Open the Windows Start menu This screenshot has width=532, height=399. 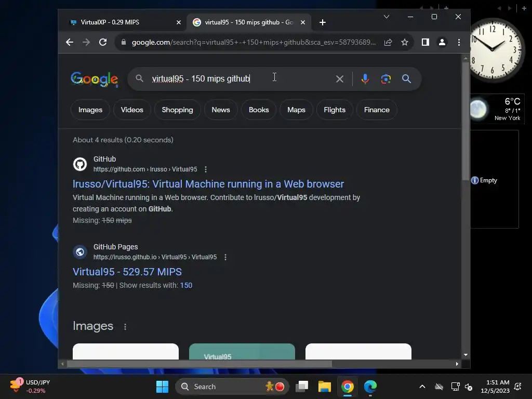[x=162, y=387]
